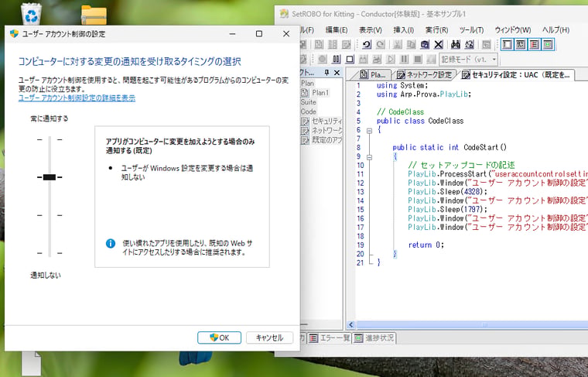Image resolution: width=588 pixels, height=377 pixels.
Task: Click the lowest notch on the UAC slider track
Action: pyautogui.click(x=50, y=253)
